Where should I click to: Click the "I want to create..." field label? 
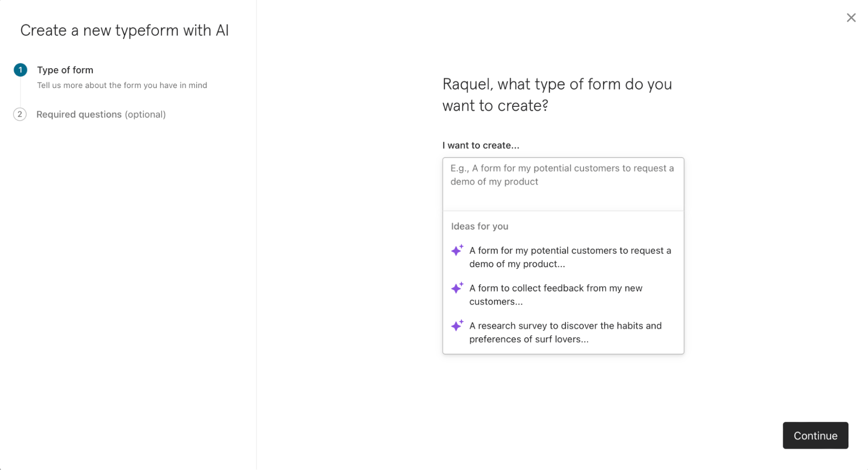click(x=481, y=145)
